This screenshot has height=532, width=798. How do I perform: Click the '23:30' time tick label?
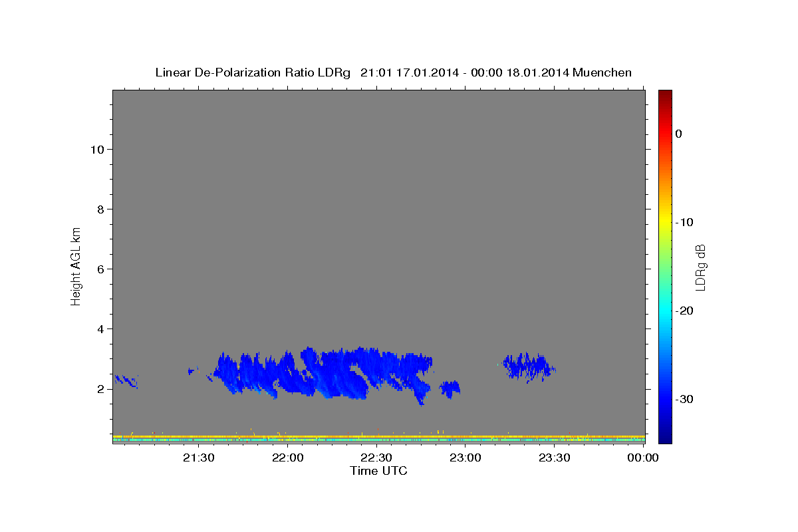pos(555,458)
